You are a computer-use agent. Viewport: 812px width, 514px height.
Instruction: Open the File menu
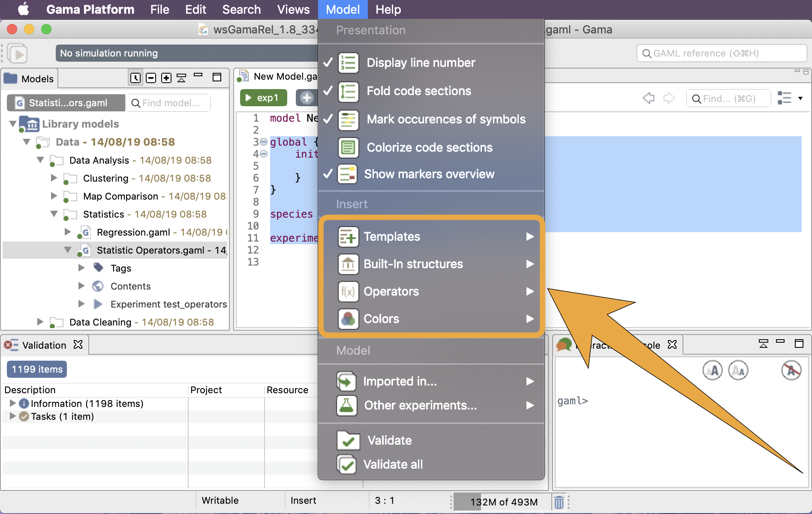pos(159,9)
